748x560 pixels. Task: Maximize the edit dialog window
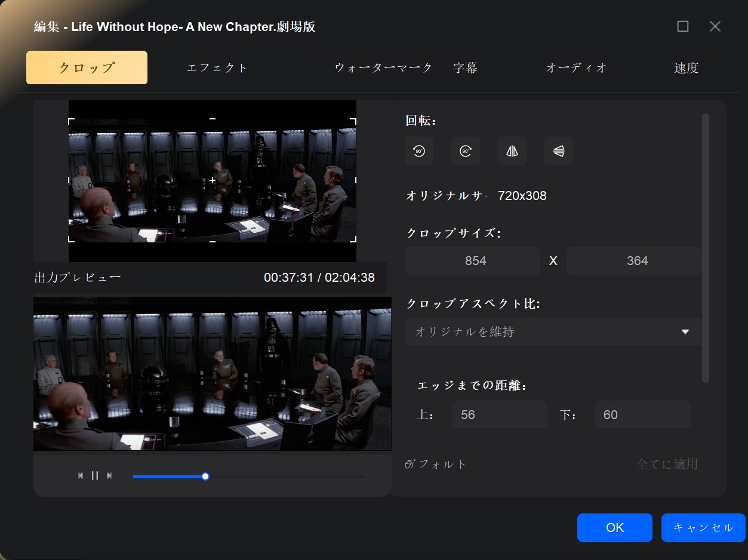[683, 26]
